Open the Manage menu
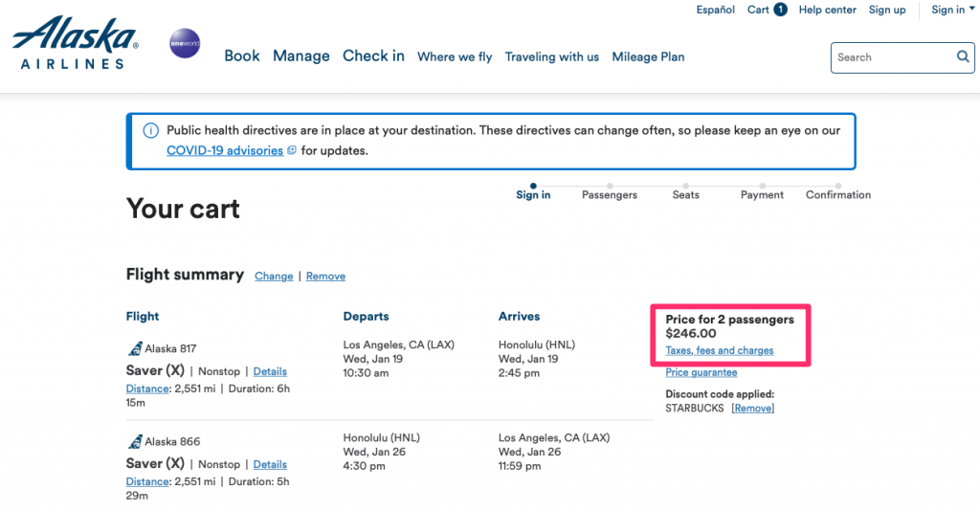Viewport: 980px width, 511px height. pos(301,56)
